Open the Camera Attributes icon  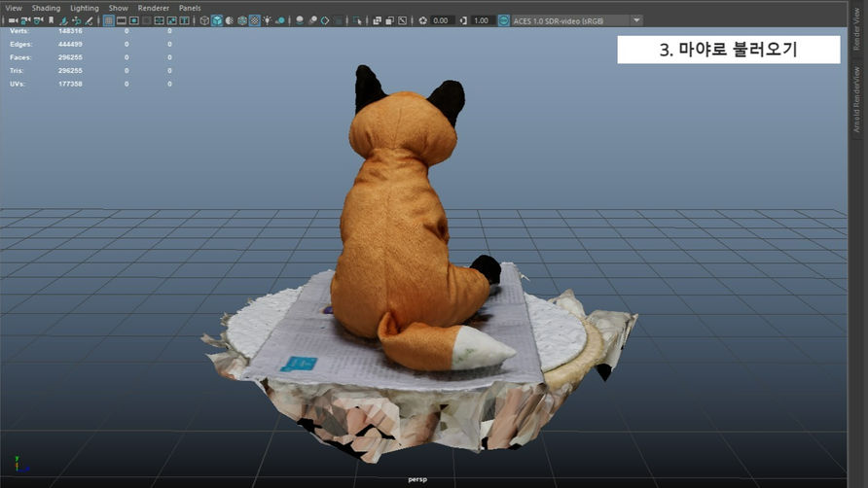[38, 20]
